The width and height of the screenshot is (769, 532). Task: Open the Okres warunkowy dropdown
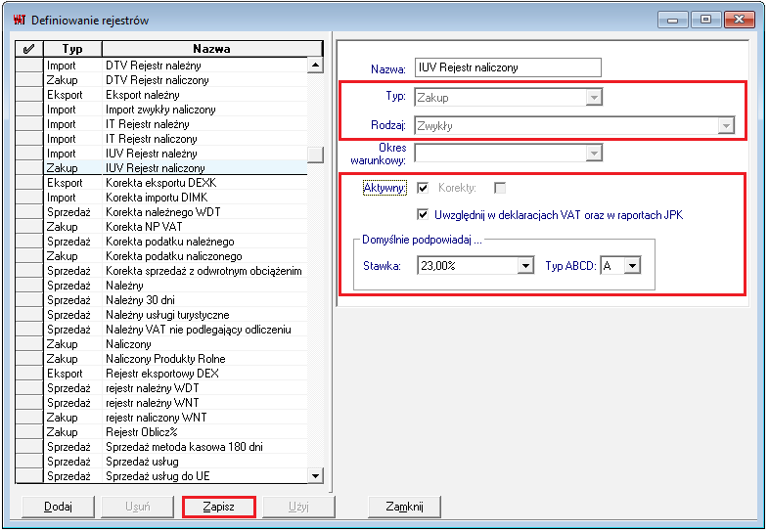pyautogui.click(x=594, y=153)
